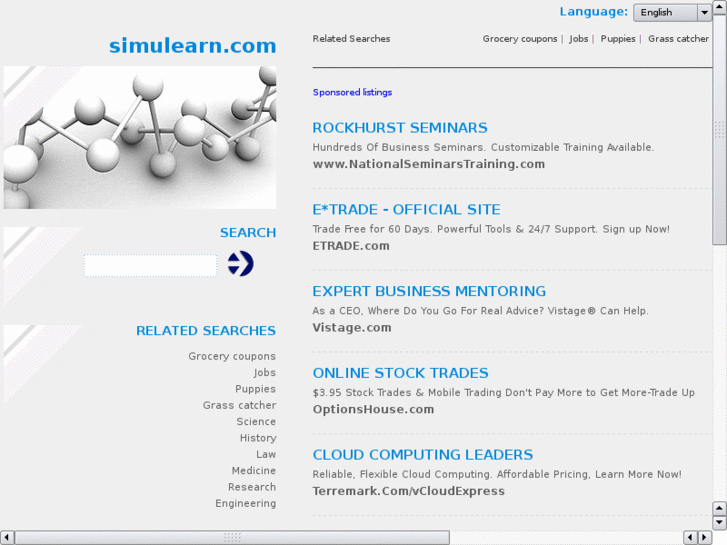727x545 pixels.
Task: Visit www.NationalSeminarsTraining.com link
Action: click(x=428, y=164)
